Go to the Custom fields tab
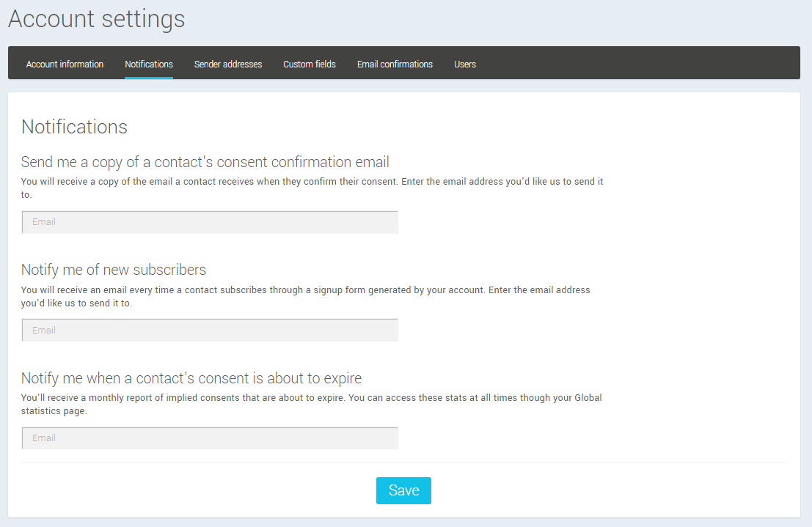Image resolution: width=812 pixels, height=527 pixels. point(309,65)
